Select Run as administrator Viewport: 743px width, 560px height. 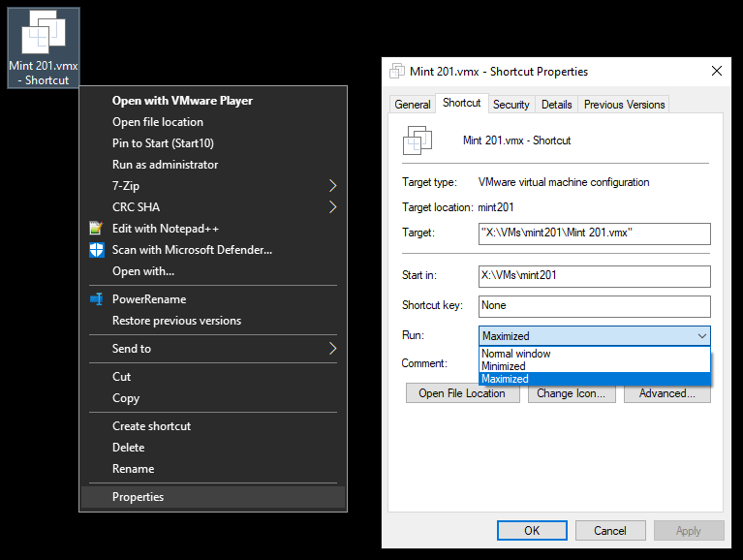213,165
